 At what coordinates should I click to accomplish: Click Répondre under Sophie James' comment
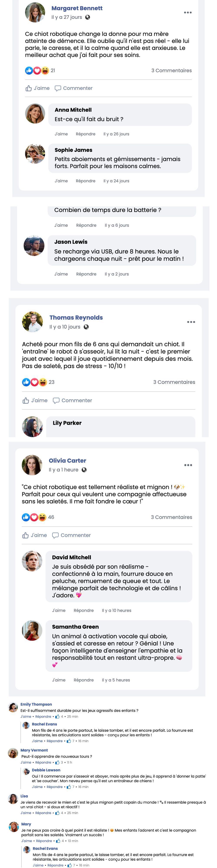click(85, 181)
